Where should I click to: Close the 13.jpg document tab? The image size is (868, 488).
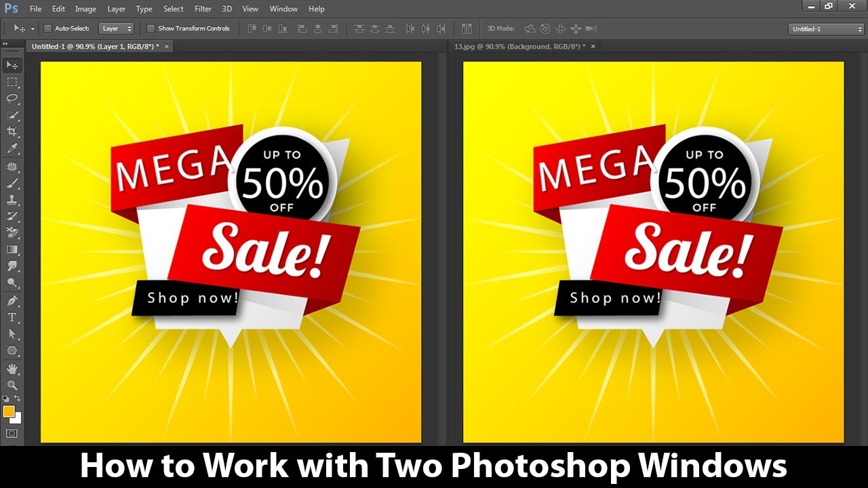tap(593, 46)
